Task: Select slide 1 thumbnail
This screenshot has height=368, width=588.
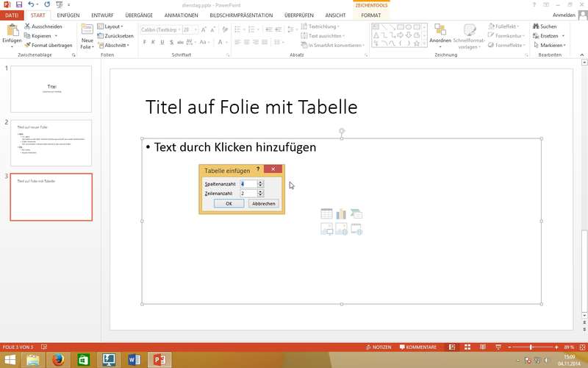Action: tap(51, 89)
